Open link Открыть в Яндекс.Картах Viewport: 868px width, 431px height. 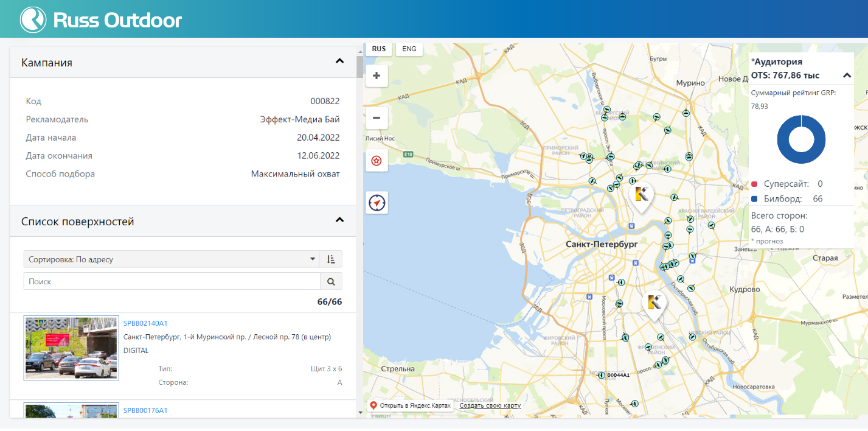point(415,405)
